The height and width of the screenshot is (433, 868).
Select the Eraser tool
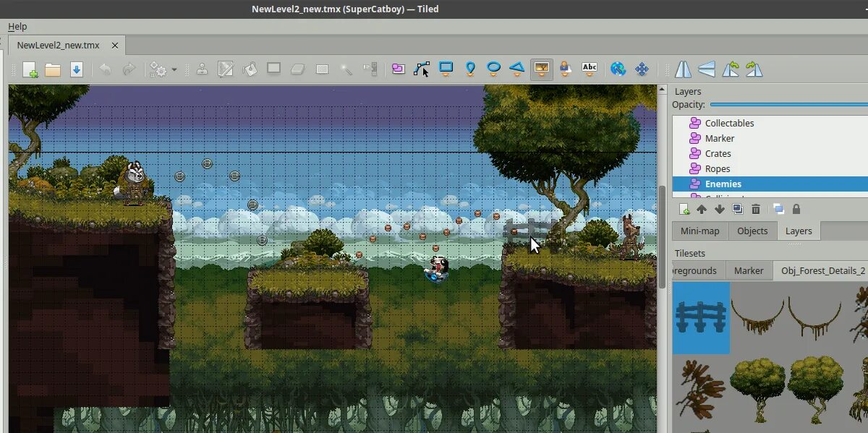[x=298, y=69]
